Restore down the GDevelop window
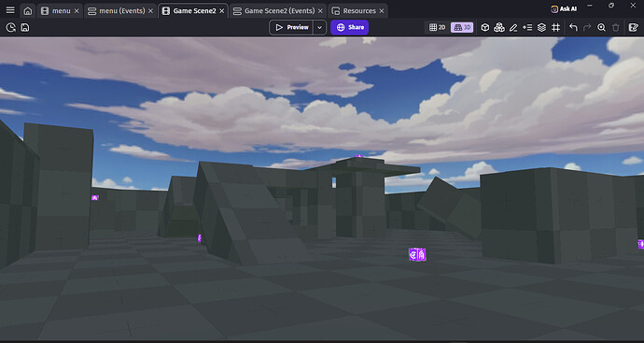The image size is (644, 343). 611,6
